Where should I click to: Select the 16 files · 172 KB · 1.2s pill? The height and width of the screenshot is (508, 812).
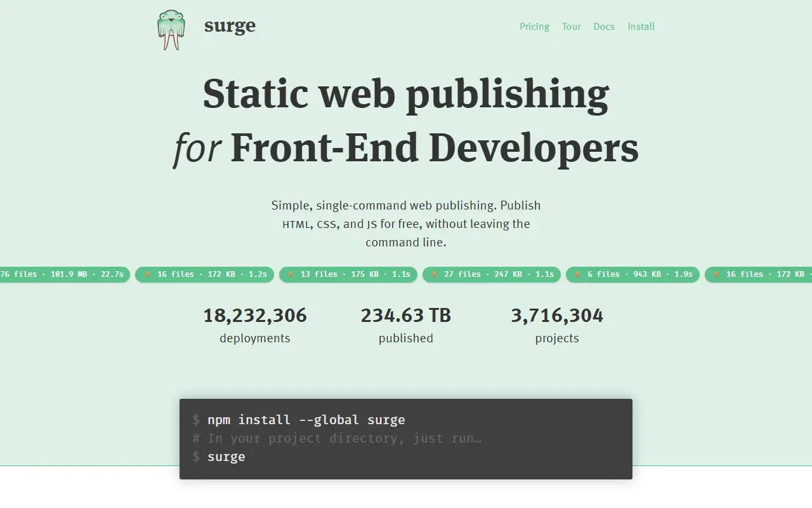pos(205,274)
